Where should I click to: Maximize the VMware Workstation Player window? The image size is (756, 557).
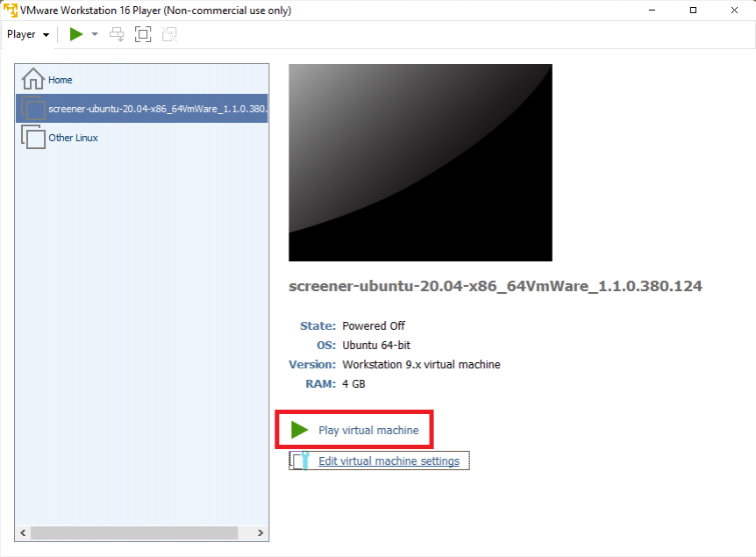point(693,11)
